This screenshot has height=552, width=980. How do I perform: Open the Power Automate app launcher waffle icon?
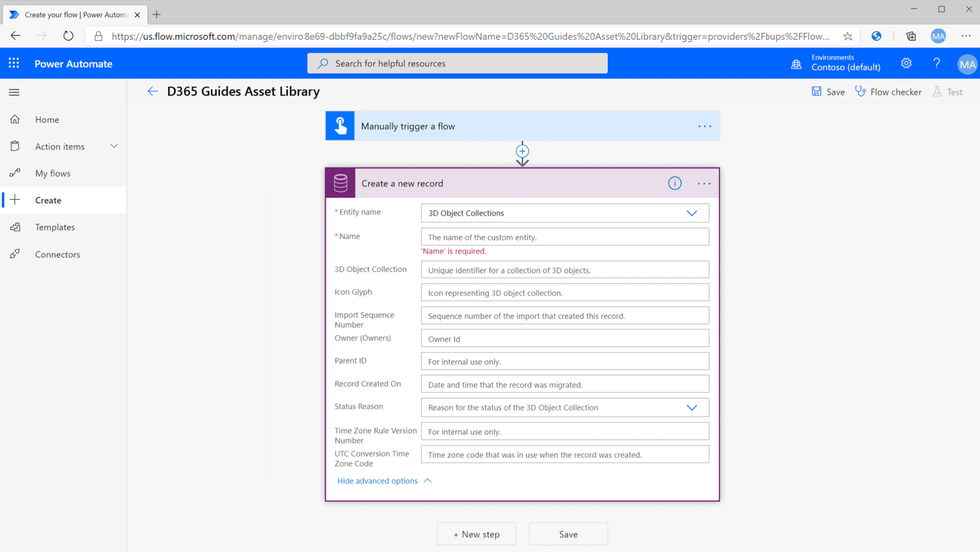tap(14, 63)
